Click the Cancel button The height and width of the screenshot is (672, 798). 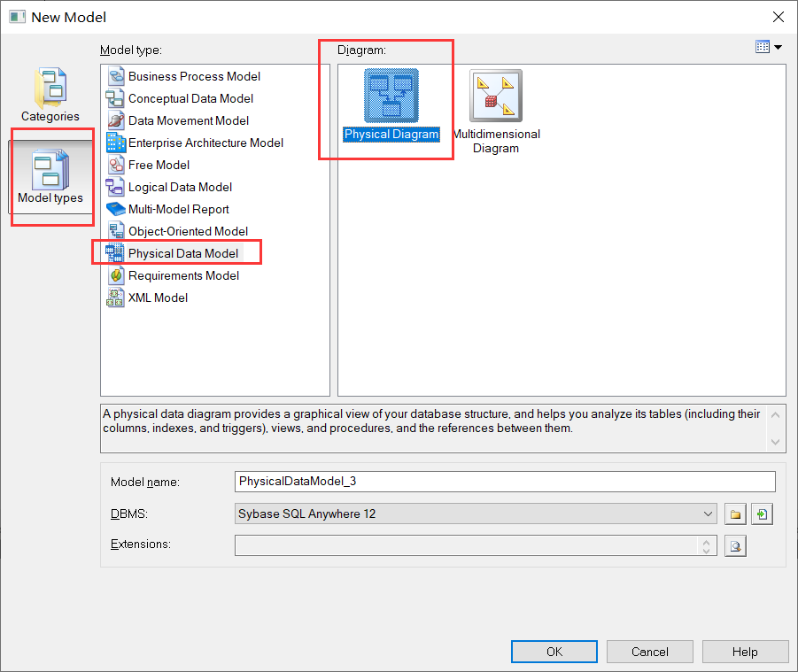pos(650,652)
